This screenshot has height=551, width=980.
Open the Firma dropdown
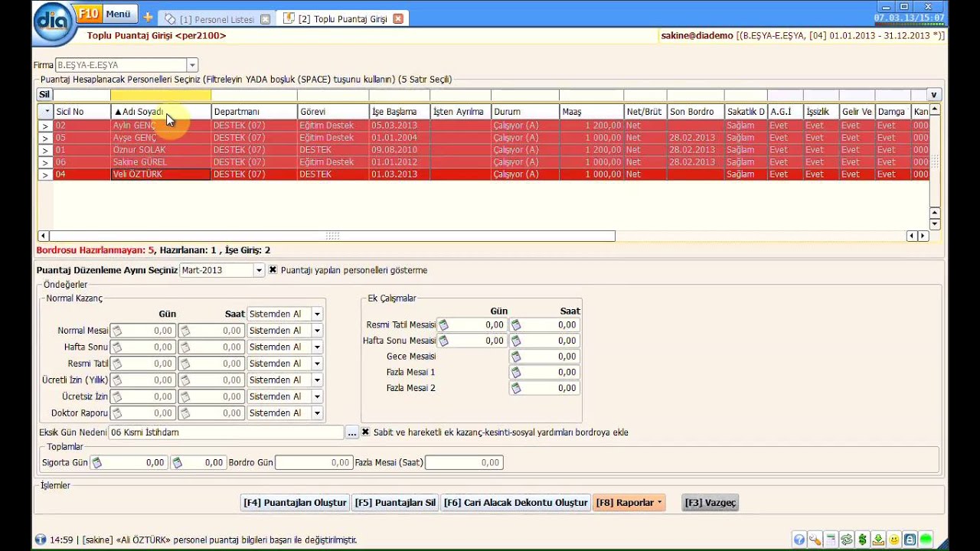(x=192, y=65)
